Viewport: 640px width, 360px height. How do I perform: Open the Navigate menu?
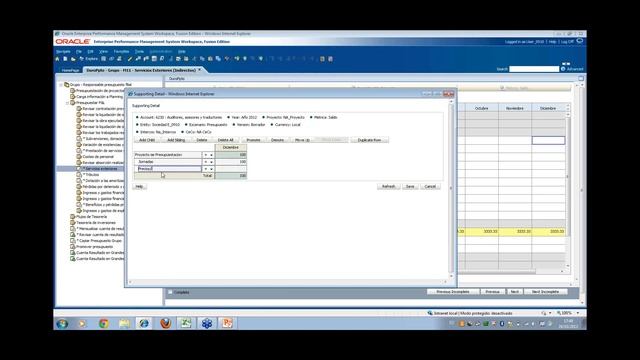coord(63,52)
